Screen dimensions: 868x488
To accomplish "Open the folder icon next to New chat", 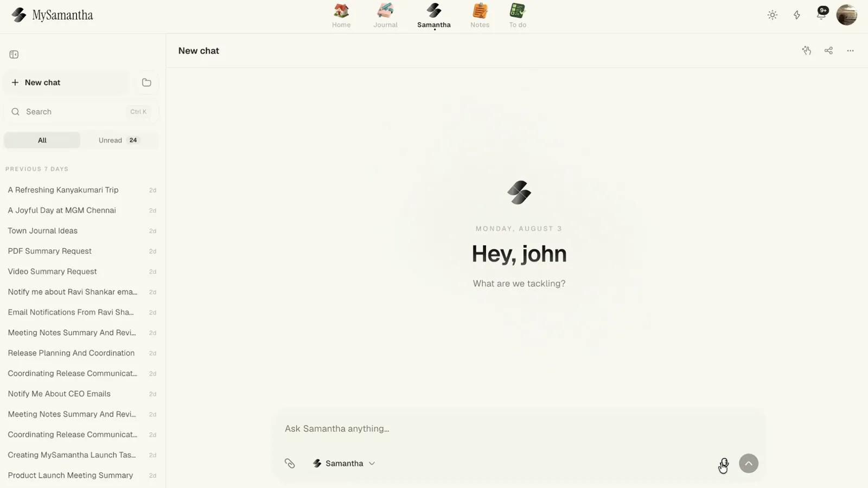I will 146,82.
